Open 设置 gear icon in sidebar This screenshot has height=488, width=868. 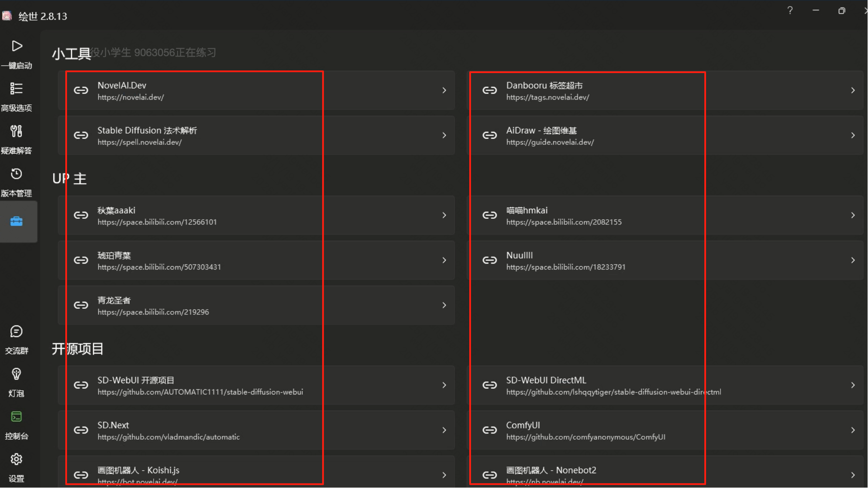[17, 459]
